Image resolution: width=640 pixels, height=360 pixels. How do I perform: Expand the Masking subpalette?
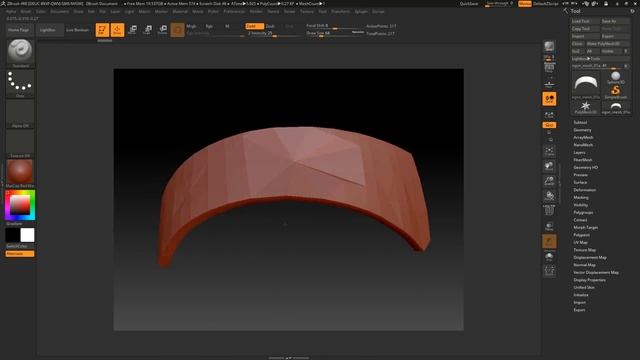click(581, 198)
